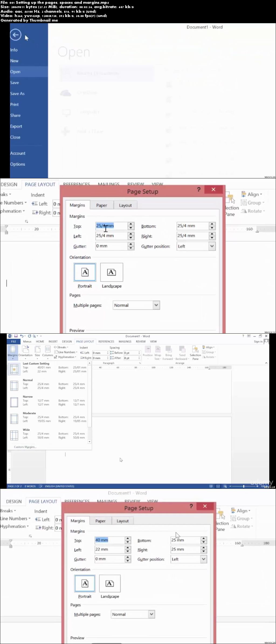The height and width of the screenshot is (644, 276).
Task: Open Gutter position dropdown in 25/4 mm dialog
Action: tap(212, 246)
